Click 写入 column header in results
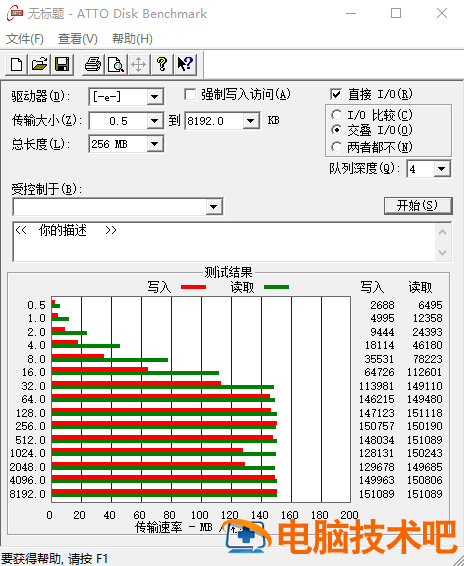Viewport: 464px width, 566px height. click(372, 287)
